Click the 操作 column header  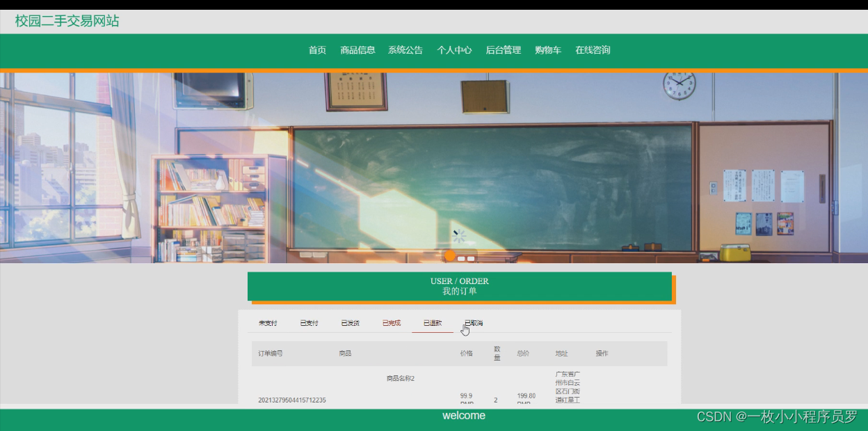pos(602,354)
